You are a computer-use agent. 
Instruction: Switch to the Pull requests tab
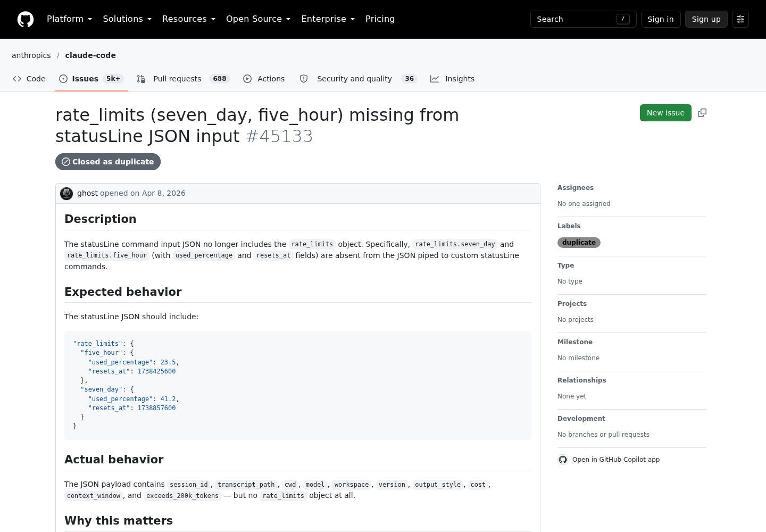184,79
